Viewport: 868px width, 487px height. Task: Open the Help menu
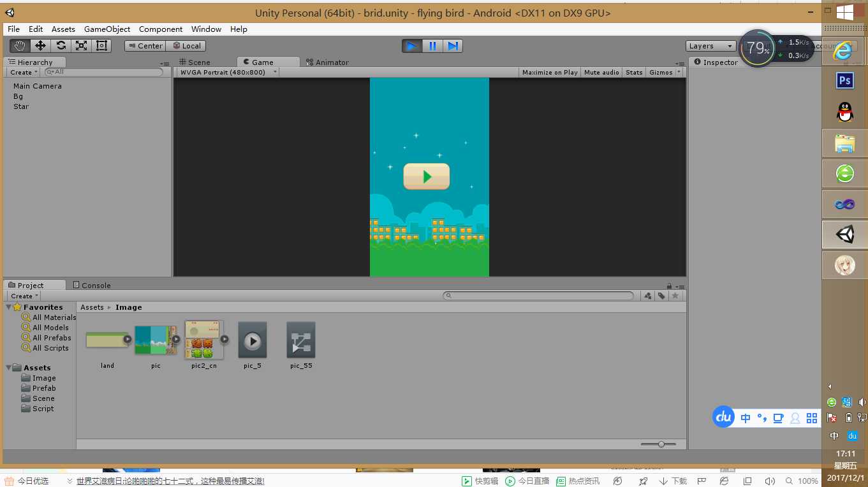coord(239,29)
